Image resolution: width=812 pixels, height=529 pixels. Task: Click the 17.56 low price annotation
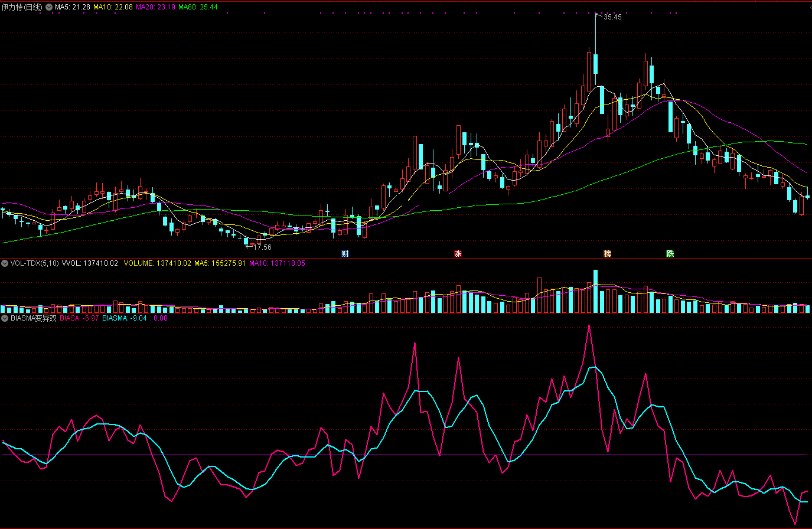(262, 247)
